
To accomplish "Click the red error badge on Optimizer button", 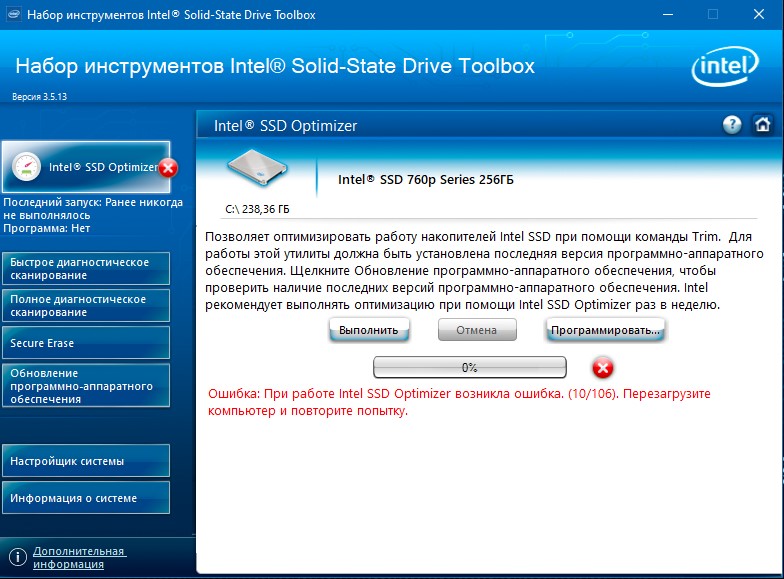I will point(168,168).
